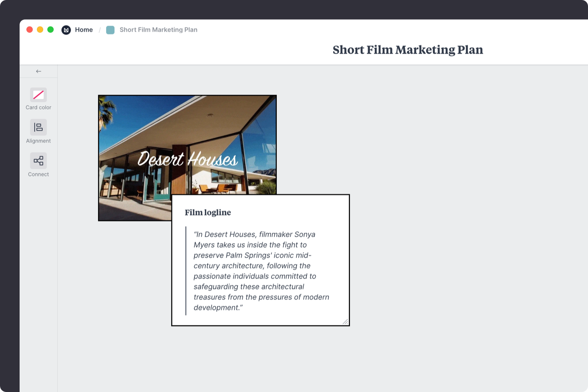Collapse the sidebar with the back arrow
This screenshot has height=392, width=588.
[38, 71]
